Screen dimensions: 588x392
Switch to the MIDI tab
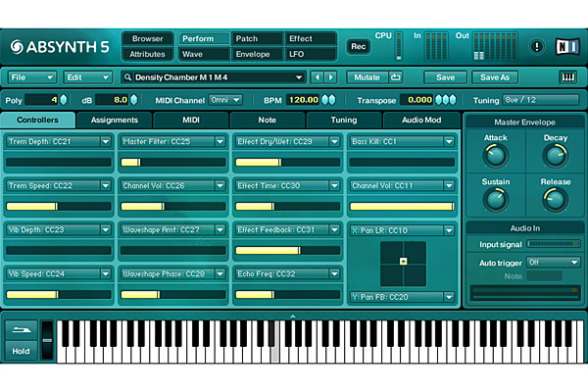click(191, 120)
